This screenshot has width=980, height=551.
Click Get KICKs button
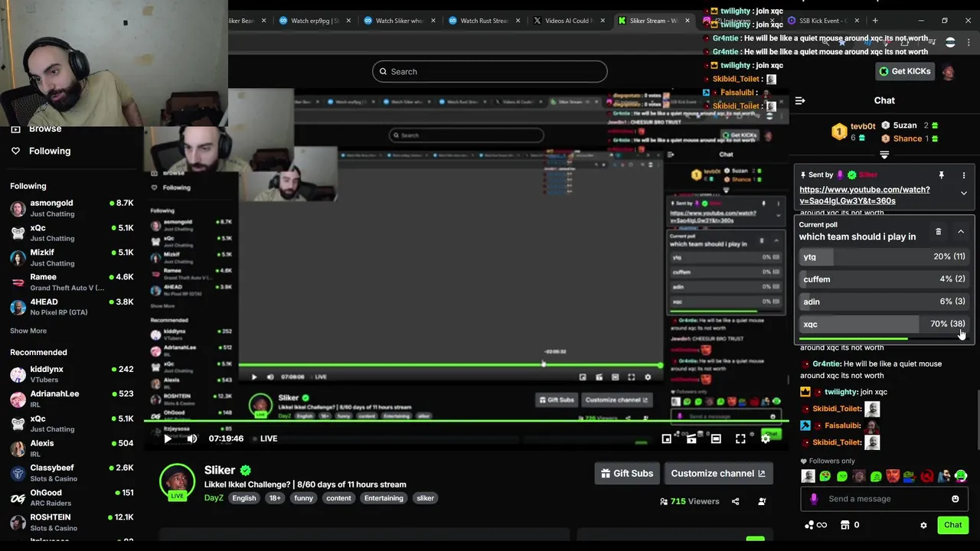coord(905,71)
